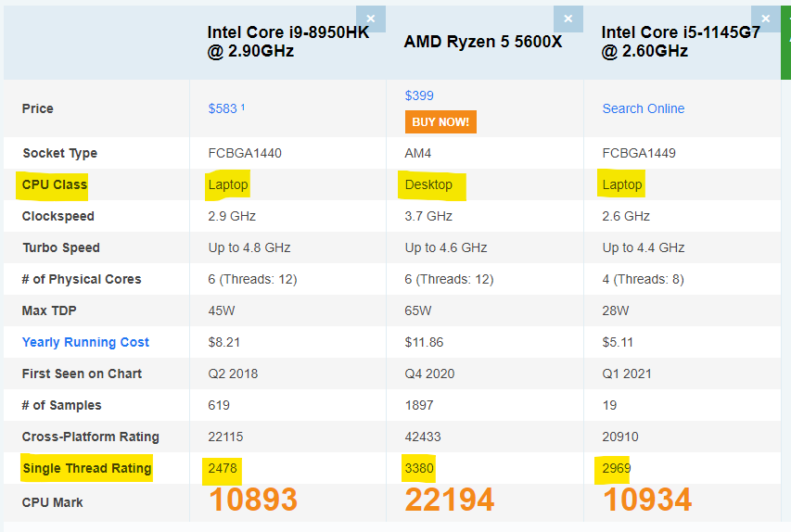Click the orange BUY NOW button

point(440,121)
